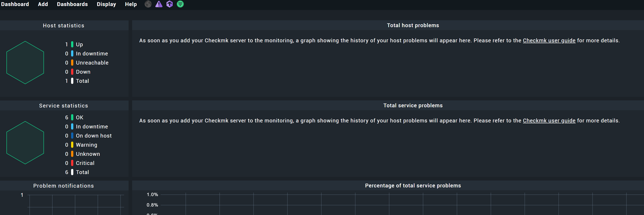
Task: Open the Display menu
Action: pos(106,4)
